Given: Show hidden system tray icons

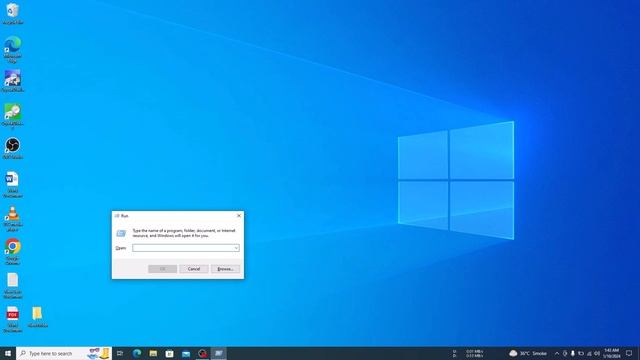Looking at the screenshot, I should (557, 353).
